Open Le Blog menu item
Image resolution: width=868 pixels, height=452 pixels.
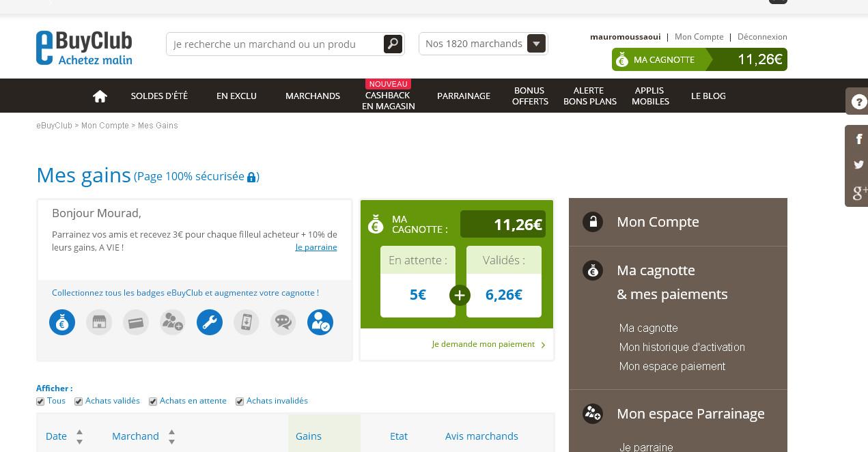tap(708, 96)
